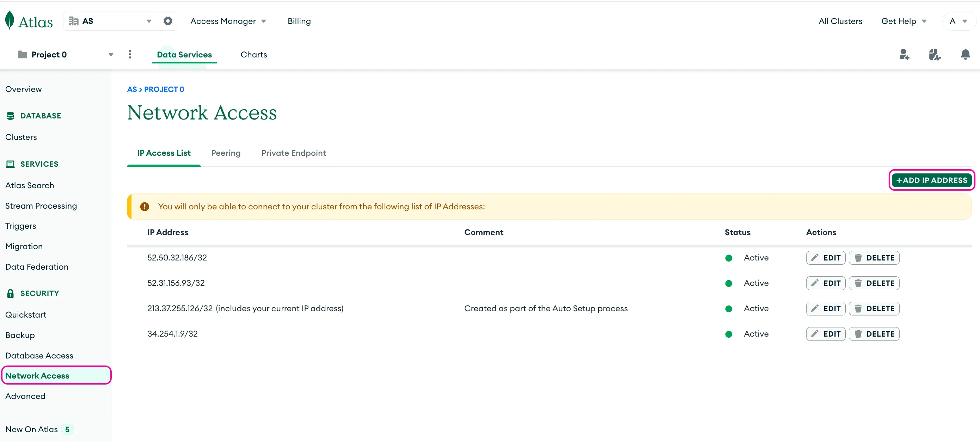Screen dimensions: 980x442
Task: Delete the 34.254.1.9/32 entry
Action: (x=874, y=334)
